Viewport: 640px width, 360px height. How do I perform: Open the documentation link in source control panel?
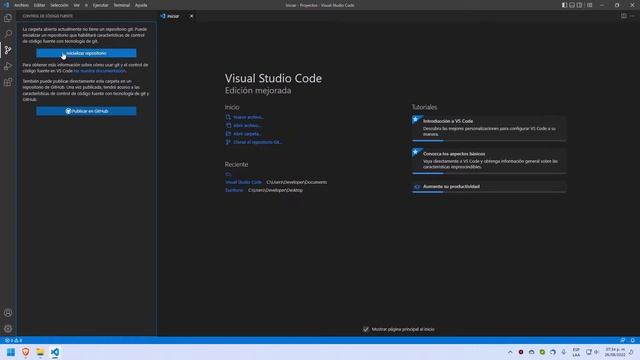point(100,71)
